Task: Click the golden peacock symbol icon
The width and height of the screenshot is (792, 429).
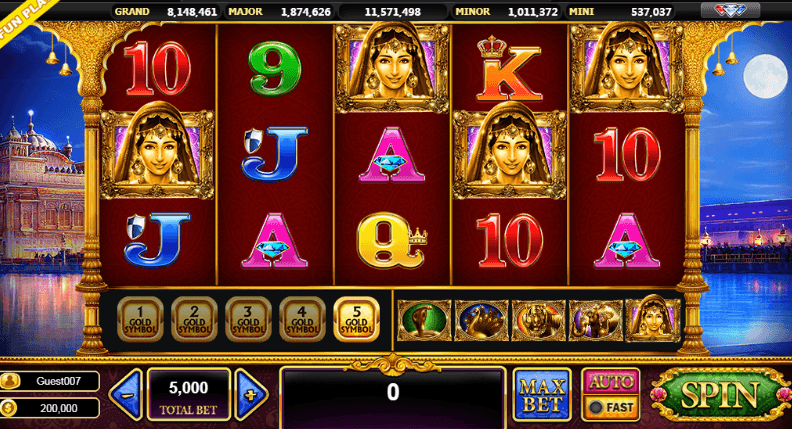Action: (x=482, y=320)
